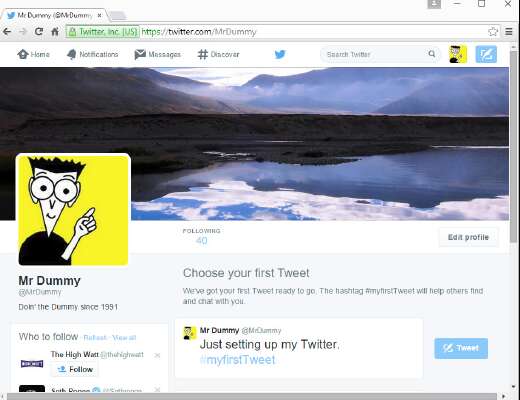This screenshot has height=400, width=520.
Task: Click the Choose your first Tweet heading
Action: 246,273
